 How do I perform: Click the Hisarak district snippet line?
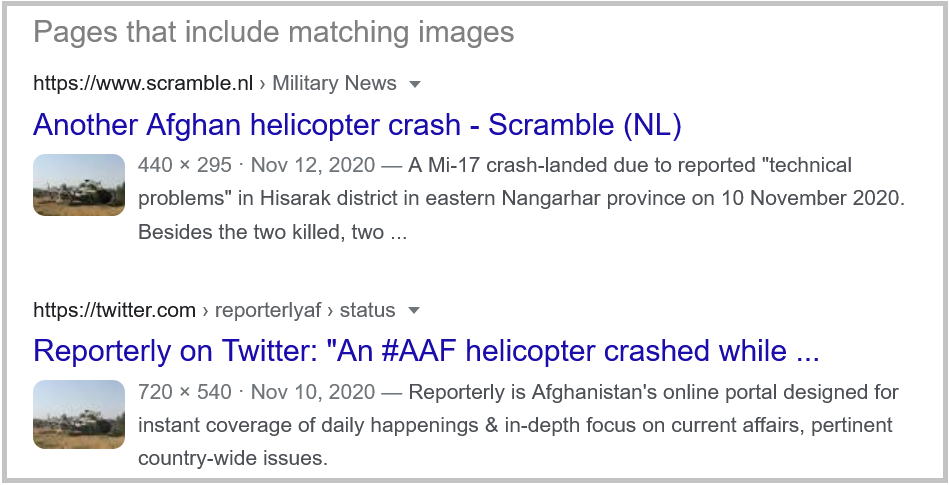pos(521,198)
